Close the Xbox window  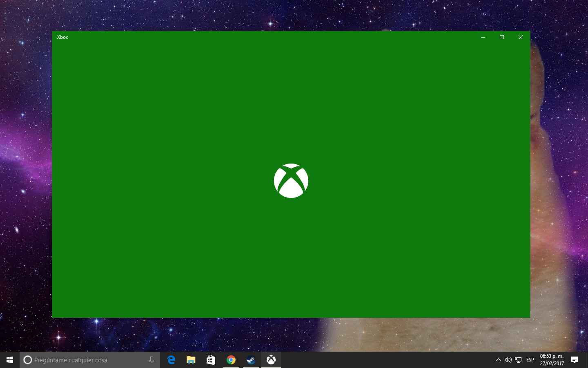tap(521, 37)
